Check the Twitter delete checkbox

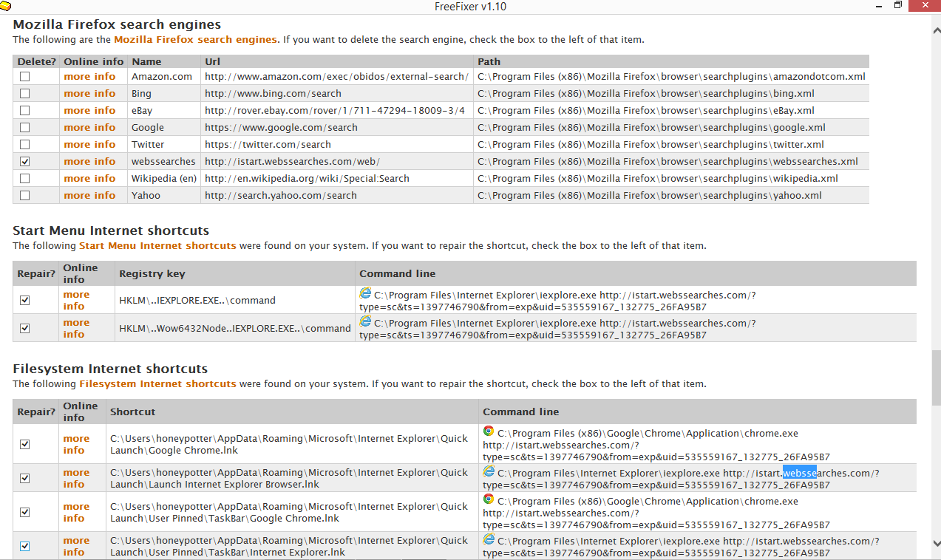(x=25, y=145)
